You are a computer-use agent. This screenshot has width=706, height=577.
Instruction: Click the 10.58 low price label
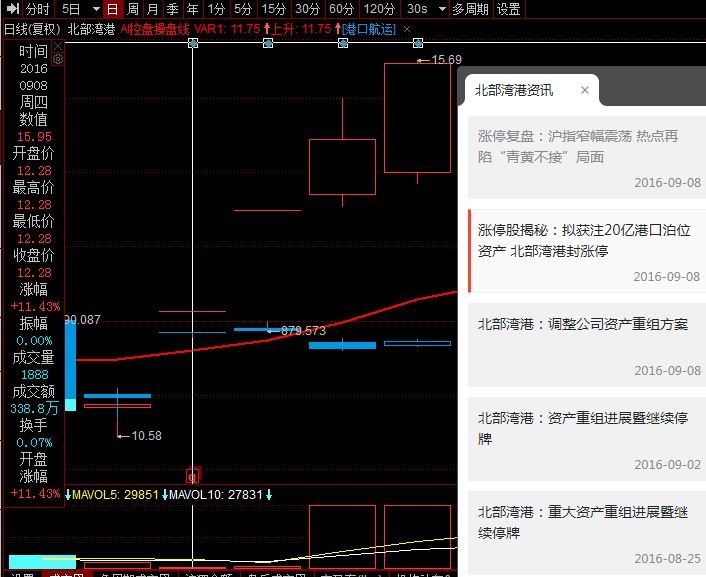pyautogui.click(x=146, y=436)
